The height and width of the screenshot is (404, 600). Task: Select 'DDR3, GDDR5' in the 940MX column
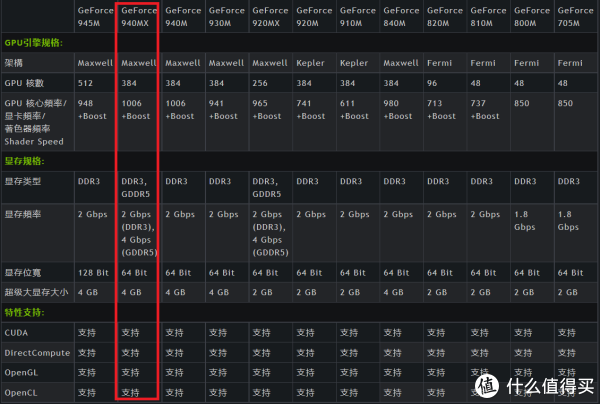(x=136, y=188)
